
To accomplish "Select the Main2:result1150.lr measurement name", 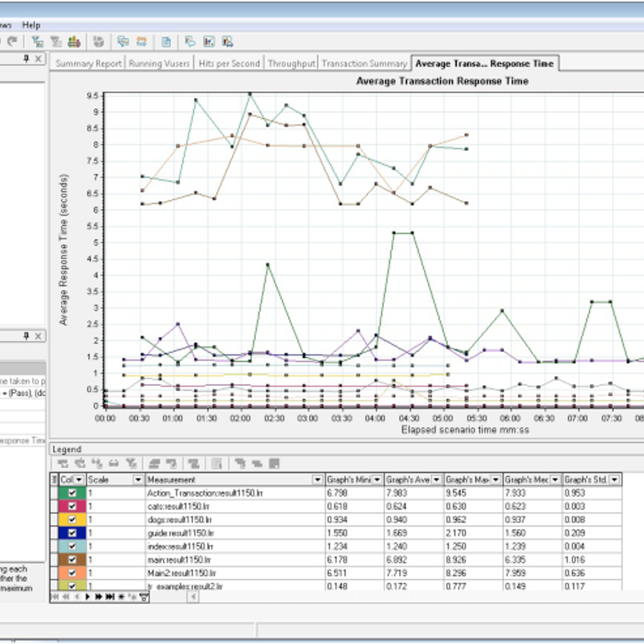I will [x=182, y=573].
